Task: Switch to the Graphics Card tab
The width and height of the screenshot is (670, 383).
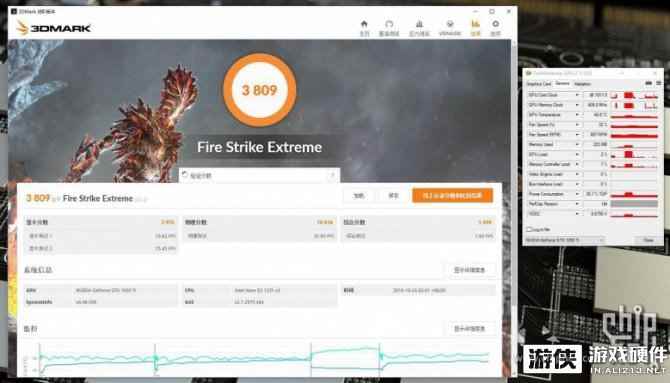Action: point(539,84)
